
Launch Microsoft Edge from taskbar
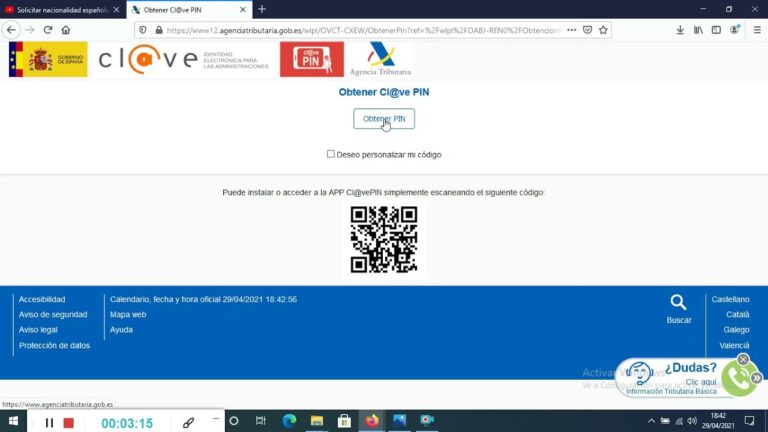[x=289, y=421]
